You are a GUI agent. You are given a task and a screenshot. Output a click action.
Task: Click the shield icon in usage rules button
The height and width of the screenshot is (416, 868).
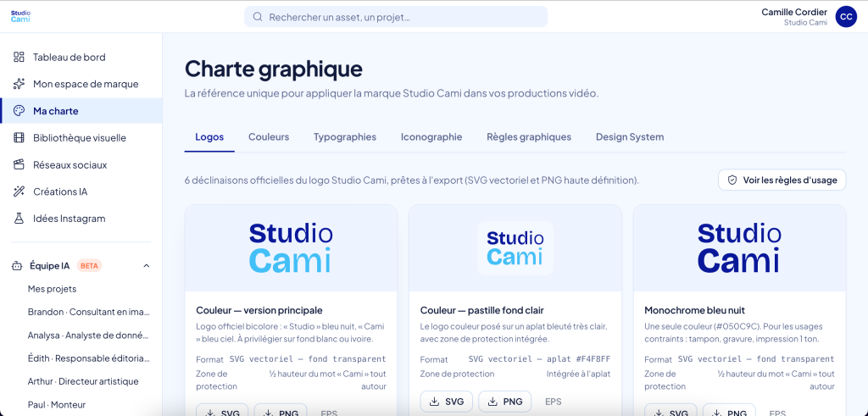point(732,180)
